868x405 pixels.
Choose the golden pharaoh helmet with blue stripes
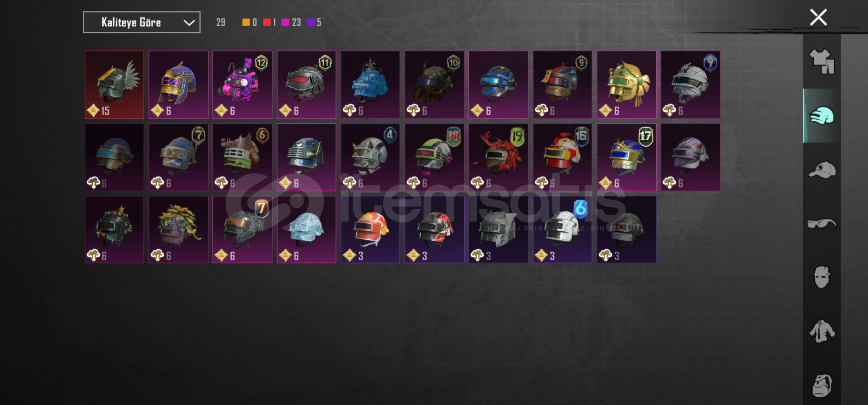click(178, 85)
